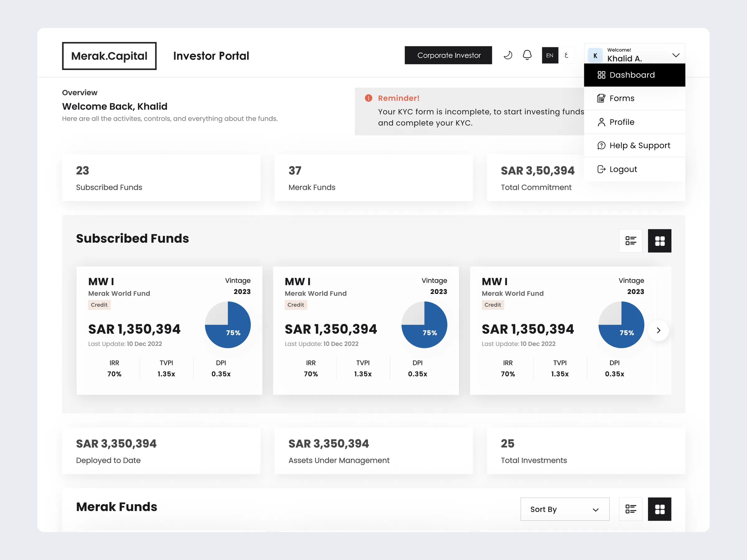This screenshot has width=747, height=560.
Task: Switch Subscribed Funds to grid view
Action: 660,241
